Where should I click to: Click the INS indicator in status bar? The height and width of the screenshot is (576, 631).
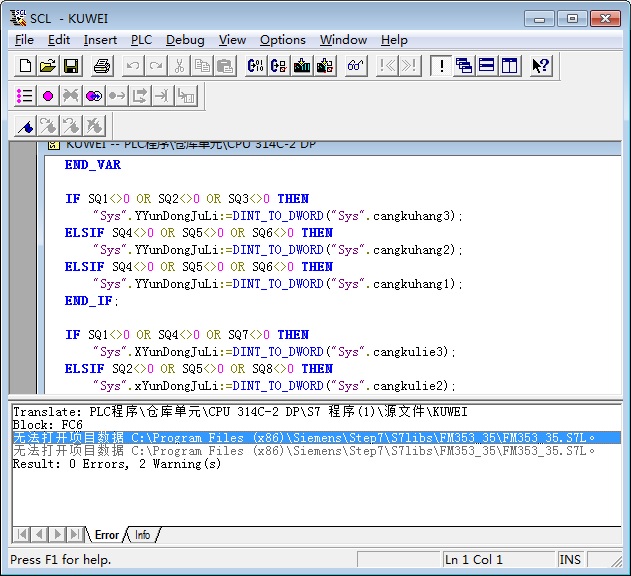570,559
